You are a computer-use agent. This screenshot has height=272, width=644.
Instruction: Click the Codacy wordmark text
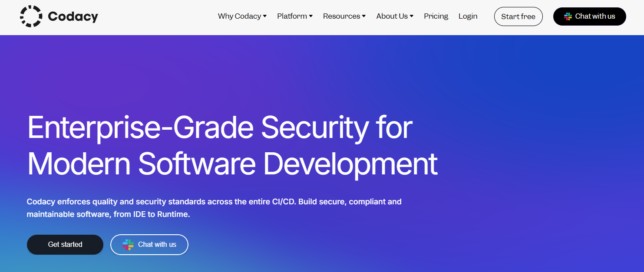(x=73, y=16)
